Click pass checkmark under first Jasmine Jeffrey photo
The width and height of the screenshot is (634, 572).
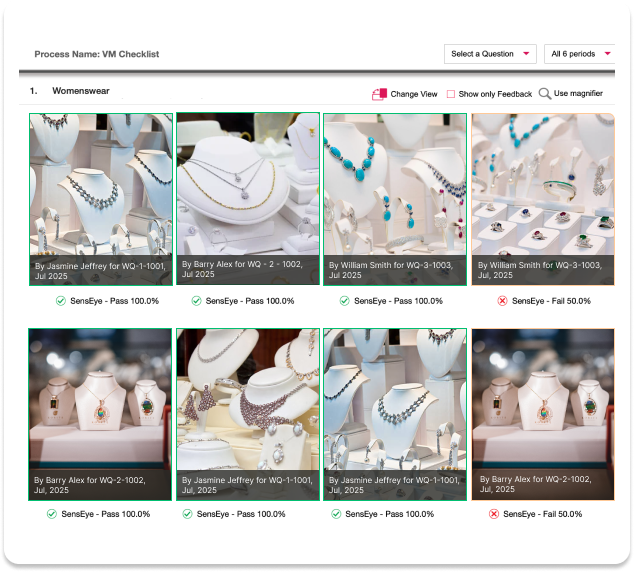click(x=59, y=301)
